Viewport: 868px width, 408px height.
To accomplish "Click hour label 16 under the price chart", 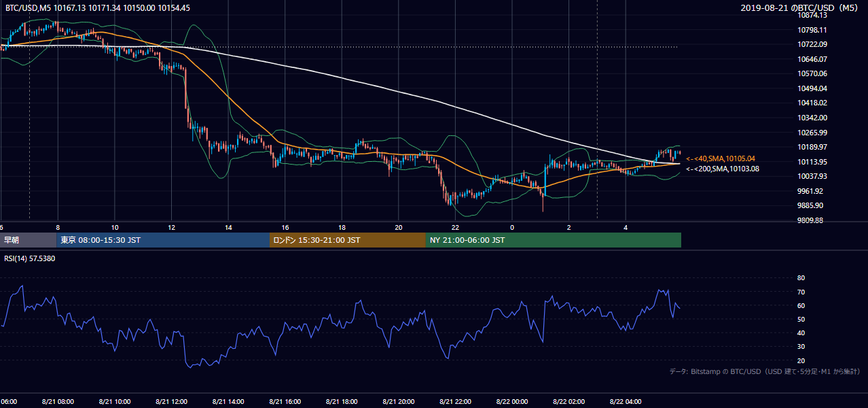I will pyautogui.click(x=285, y=227).
